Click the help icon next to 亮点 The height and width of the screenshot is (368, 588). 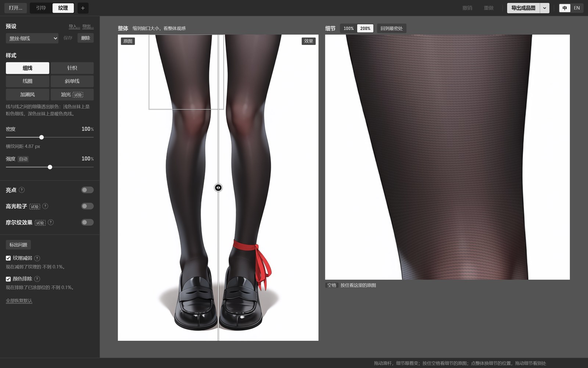pos(22,190)
